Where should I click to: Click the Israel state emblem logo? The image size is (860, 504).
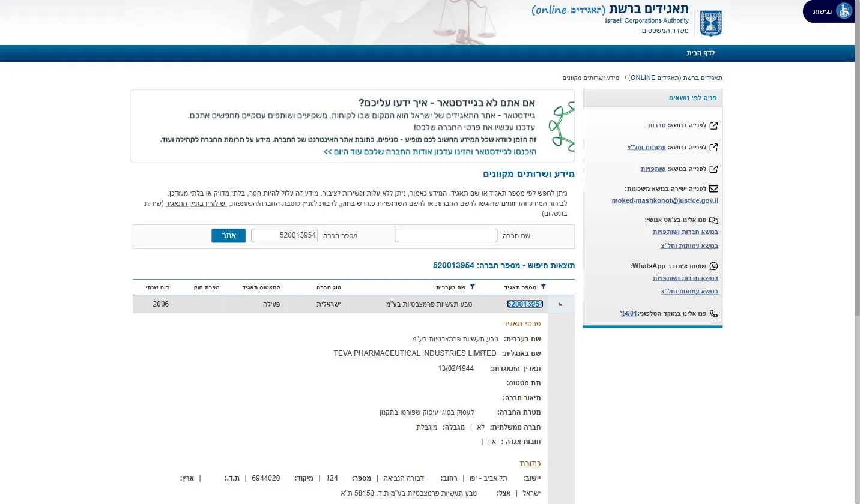(x=711, y=24)
